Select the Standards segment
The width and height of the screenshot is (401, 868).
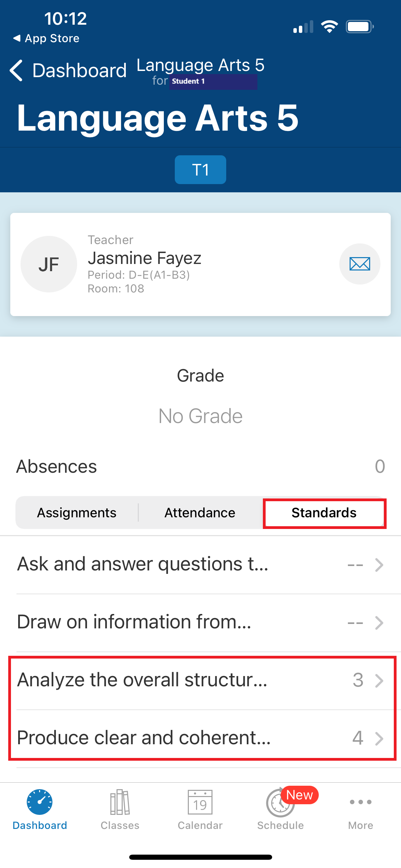(x=324, y=513)
